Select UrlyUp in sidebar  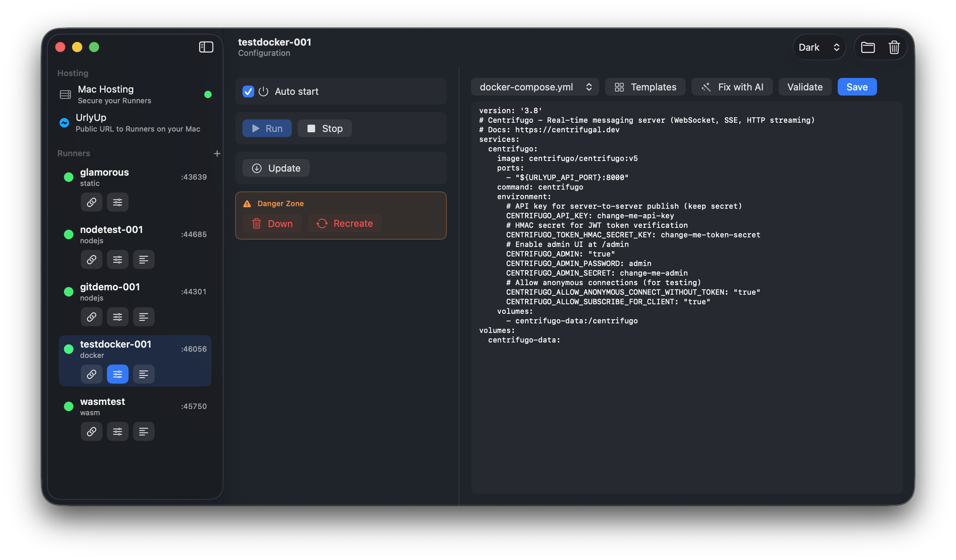tap(135, 123)
